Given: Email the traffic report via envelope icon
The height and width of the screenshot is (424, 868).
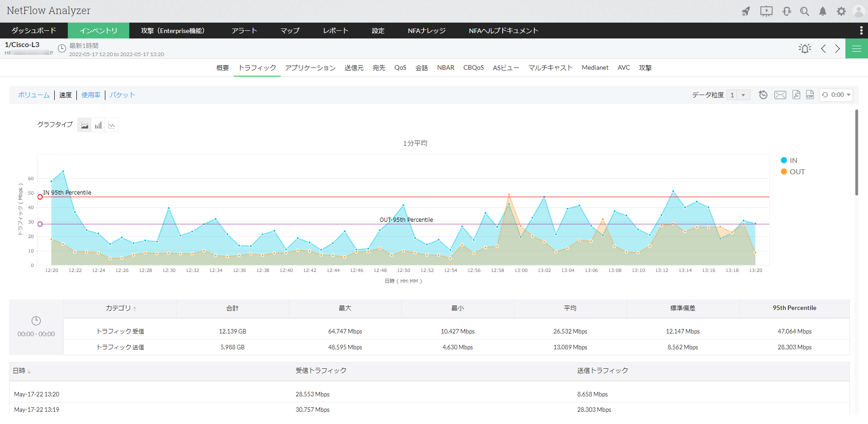Looking at the screenshot, I should (x=780, y=95).
